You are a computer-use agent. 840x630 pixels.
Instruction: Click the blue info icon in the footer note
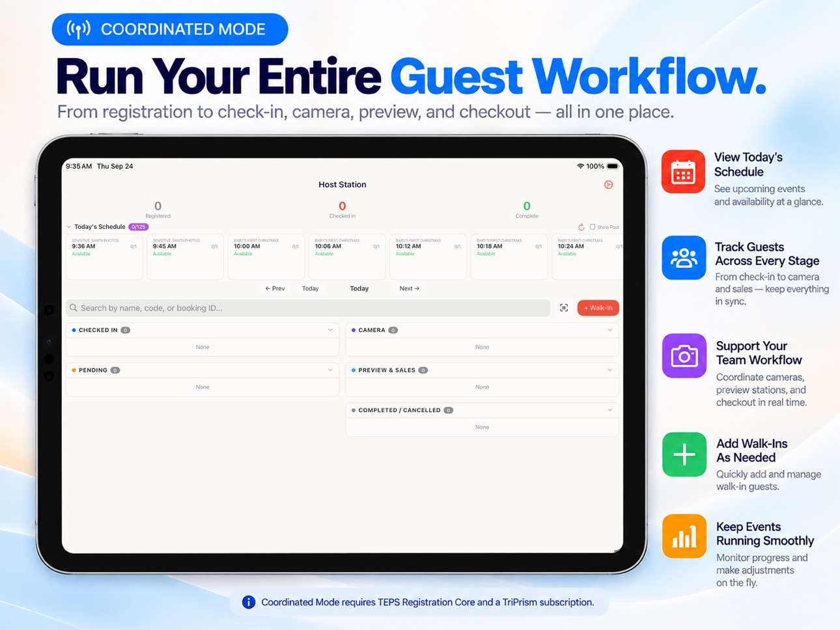tap(249, 602)
